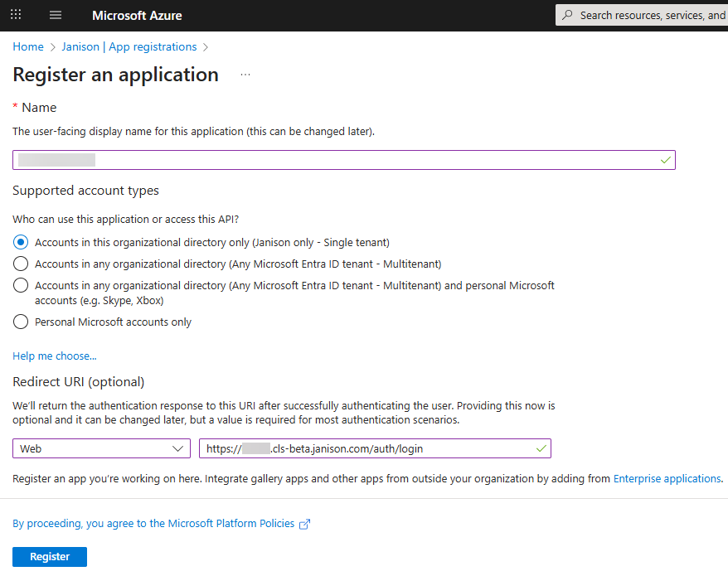
Task: Click external link icon beside Platform Policies
Action: 304,524
